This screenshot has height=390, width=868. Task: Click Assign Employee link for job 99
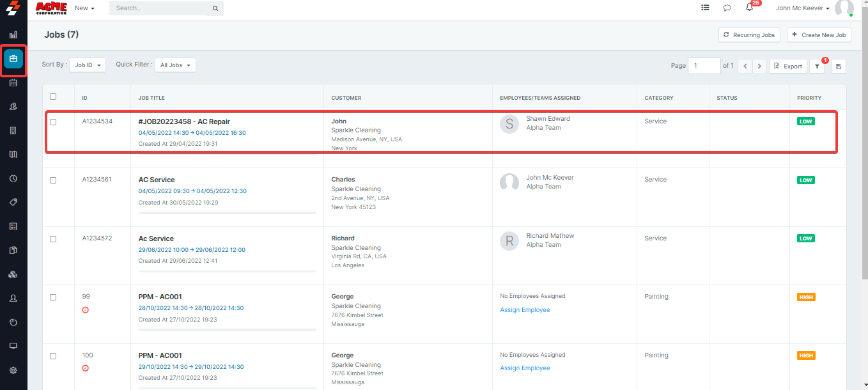tap(525, 310)
